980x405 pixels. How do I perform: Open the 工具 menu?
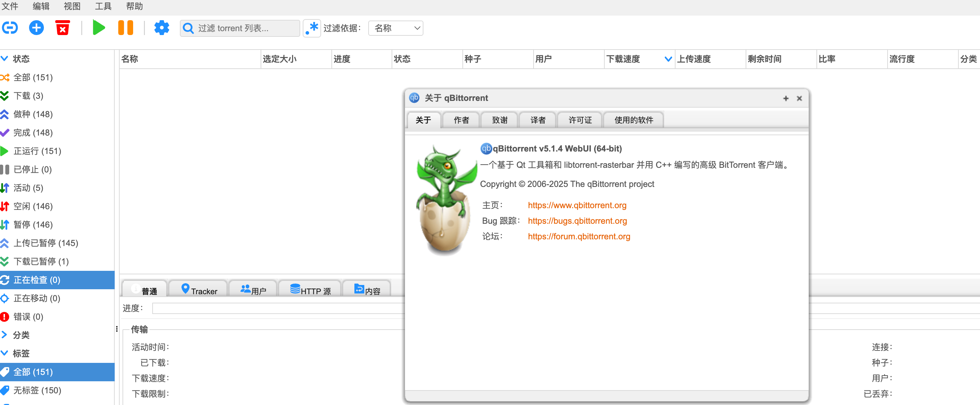click(103, 6)
